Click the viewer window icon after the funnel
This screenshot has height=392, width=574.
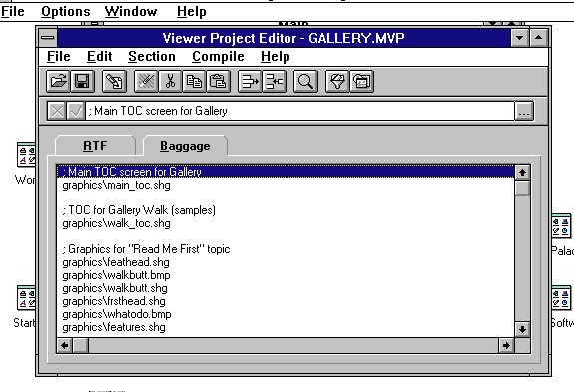pos(362,81)
